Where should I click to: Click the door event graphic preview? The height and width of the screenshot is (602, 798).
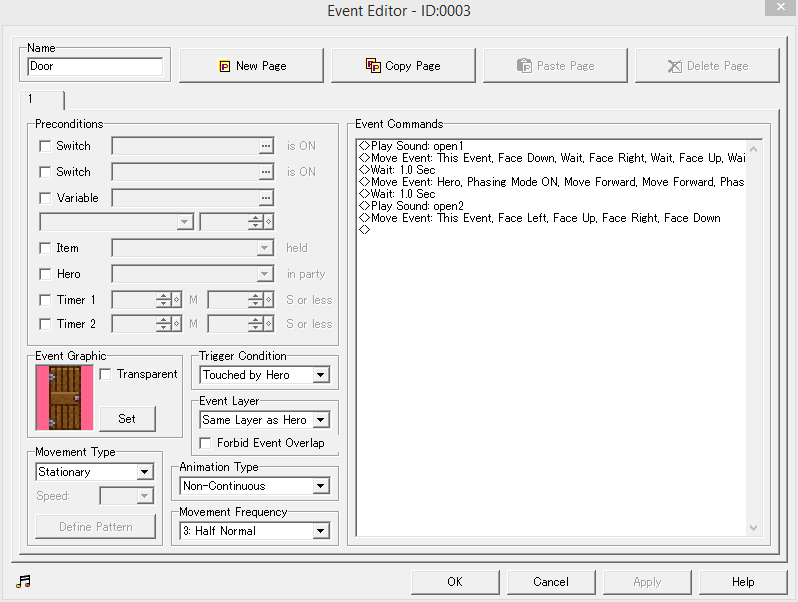click(x=64, y=397)
